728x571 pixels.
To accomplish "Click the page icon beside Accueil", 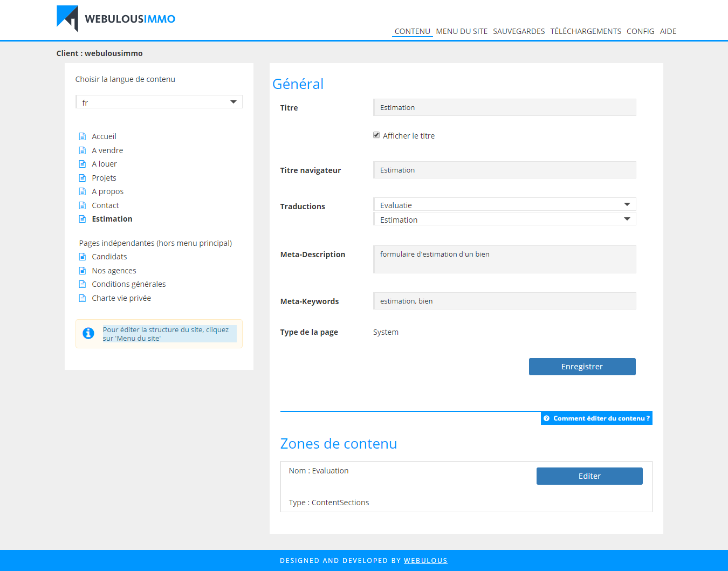I will pos(83,136).
